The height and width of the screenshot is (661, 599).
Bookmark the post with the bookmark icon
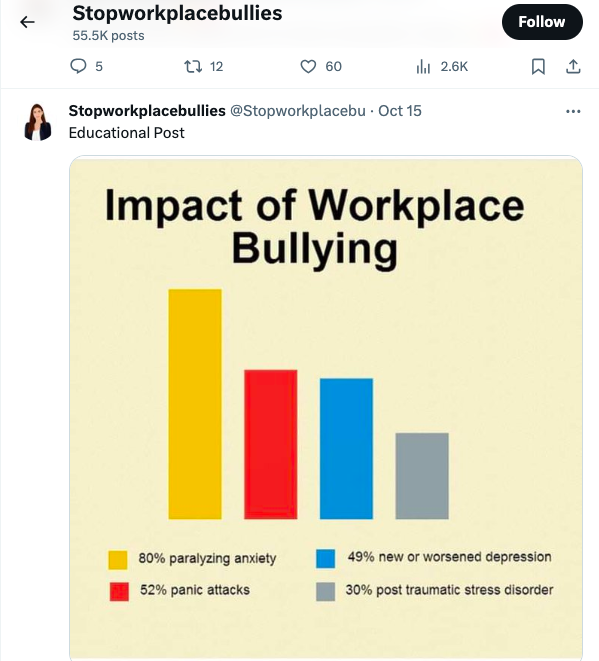538,67
